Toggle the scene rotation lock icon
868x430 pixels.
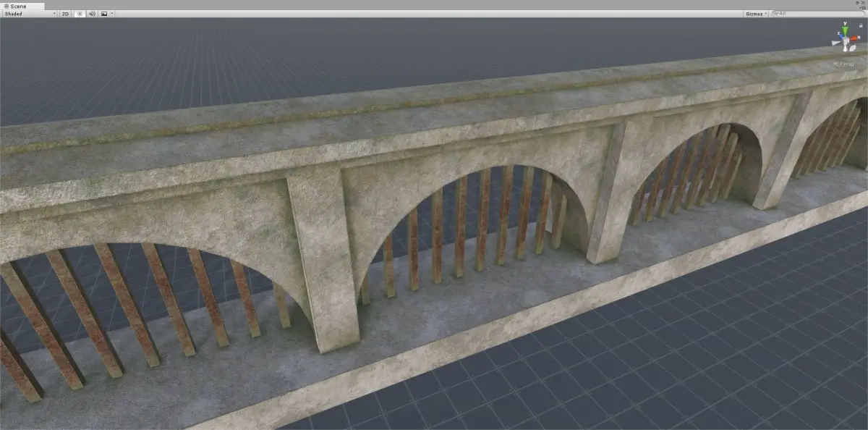pos(861,25)
